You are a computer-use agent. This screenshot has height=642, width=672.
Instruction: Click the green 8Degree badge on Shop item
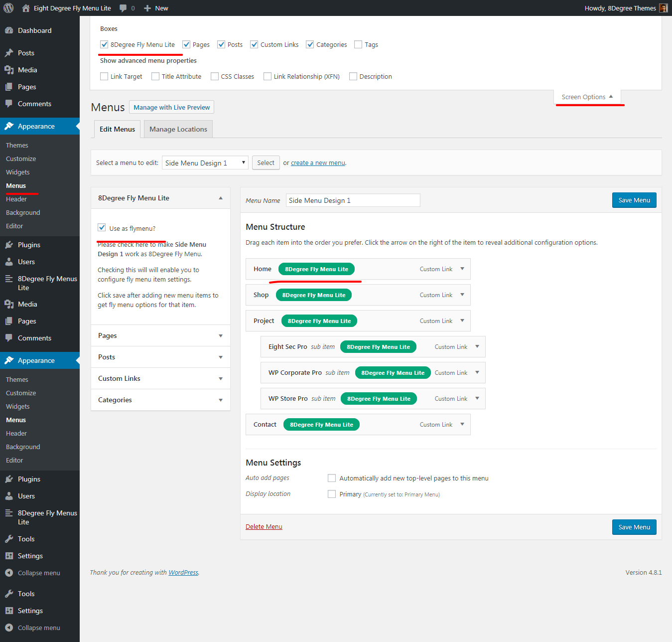314,295
